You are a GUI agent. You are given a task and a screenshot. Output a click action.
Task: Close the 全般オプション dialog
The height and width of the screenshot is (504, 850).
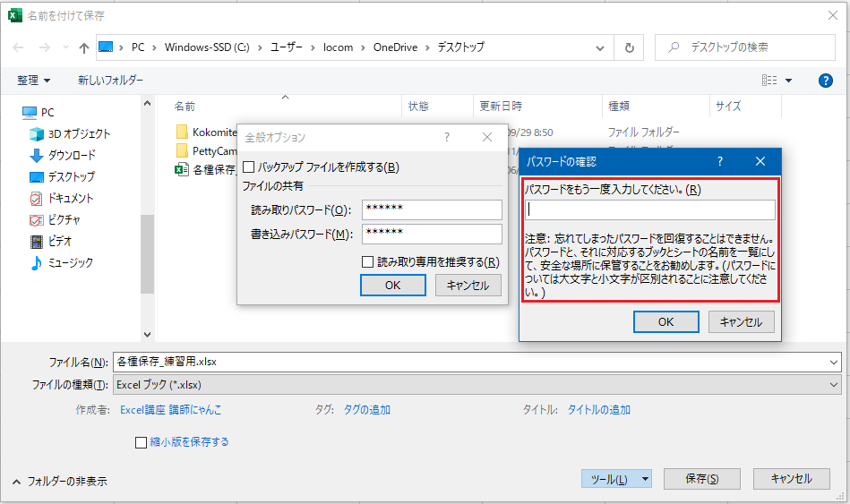point(487,137)
